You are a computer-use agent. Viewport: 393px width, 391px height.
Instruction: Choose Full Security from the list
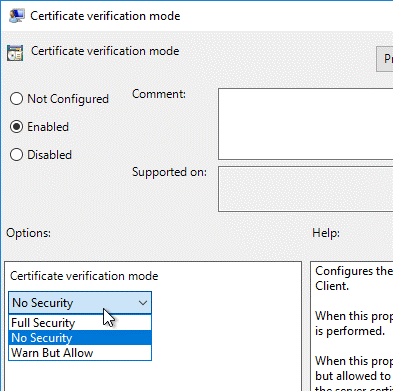[x=80, y=323]
